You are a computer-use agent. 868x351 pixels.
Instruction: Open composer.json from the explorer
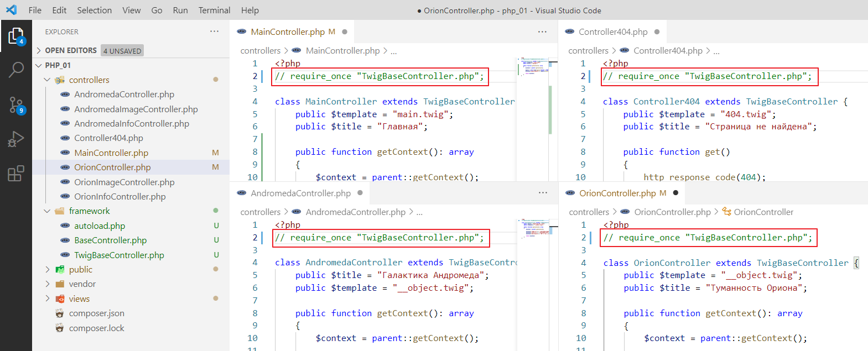click(96, 313)
